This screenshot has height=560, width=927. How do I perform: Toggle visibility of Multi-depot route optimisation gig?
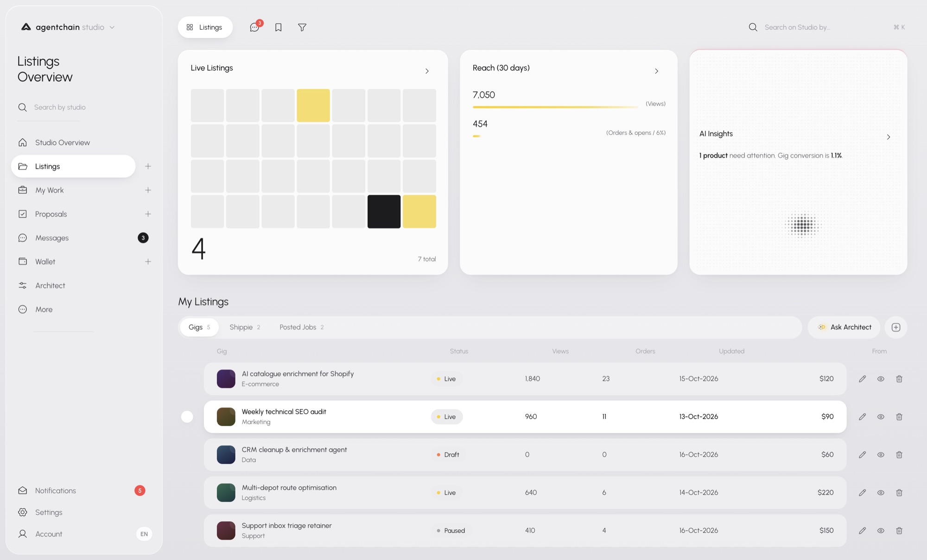(881, 493)
